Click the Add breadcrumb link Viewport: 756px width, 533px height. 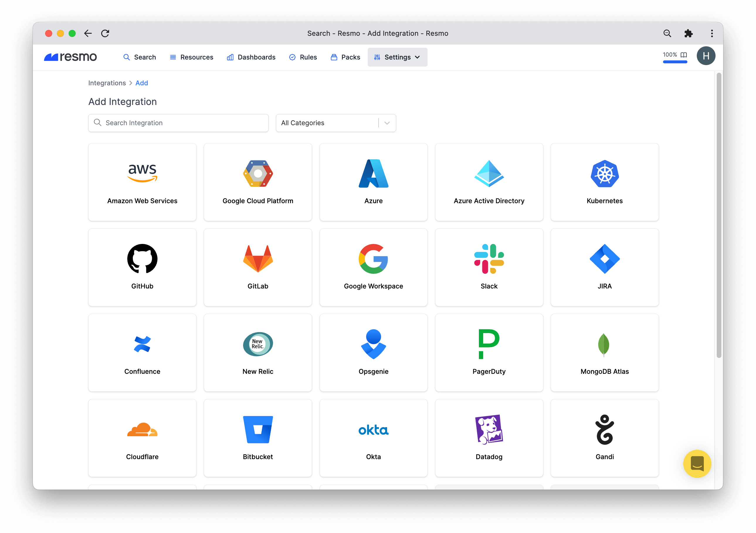click(x=142, y=83)
